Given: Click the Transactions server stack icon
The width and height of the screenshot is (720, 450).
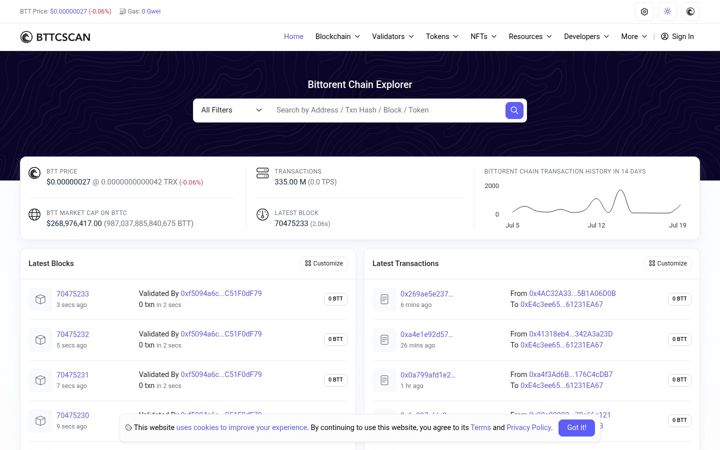Looking at the screenshot, I should (x=263, y=173).
